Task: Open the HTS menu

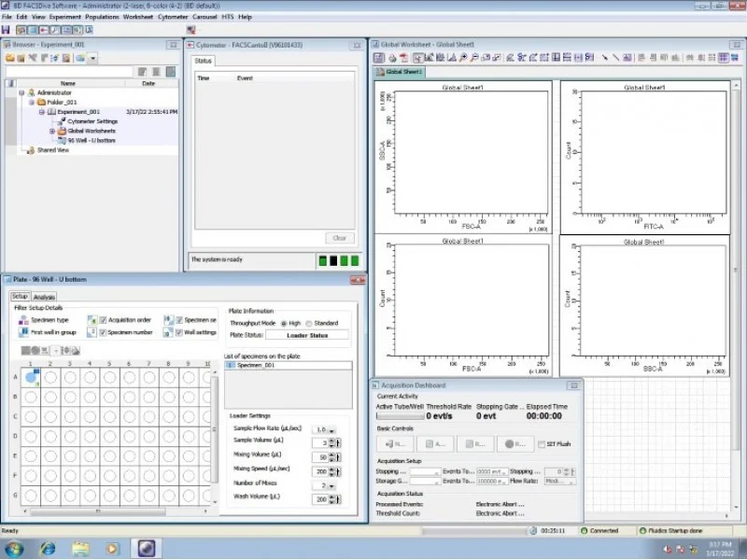Action: (228, 17)
